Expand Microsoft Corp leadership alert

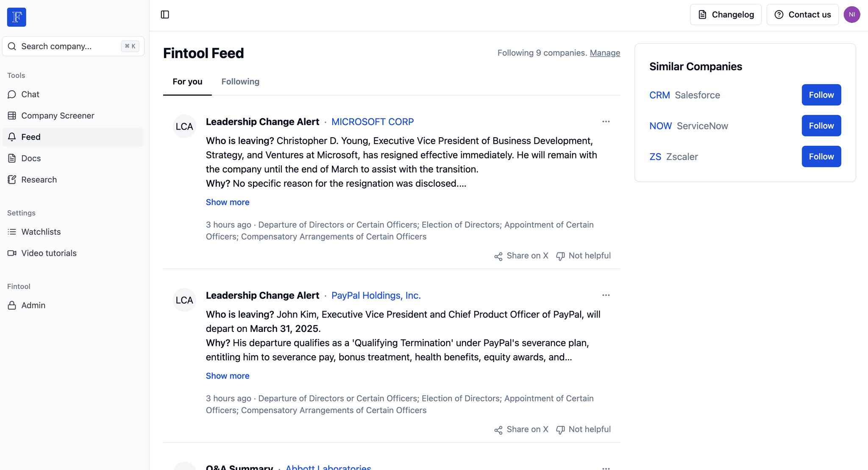click(227, 202)
